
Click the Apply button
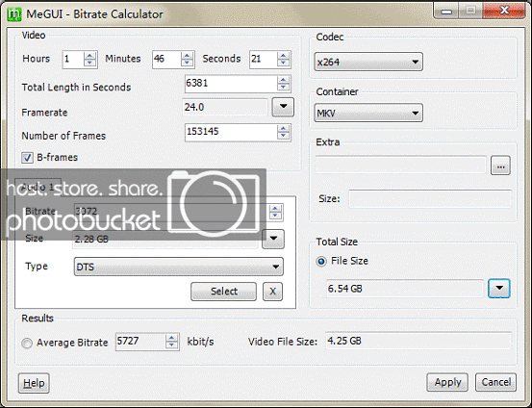[x=447, y=382]
